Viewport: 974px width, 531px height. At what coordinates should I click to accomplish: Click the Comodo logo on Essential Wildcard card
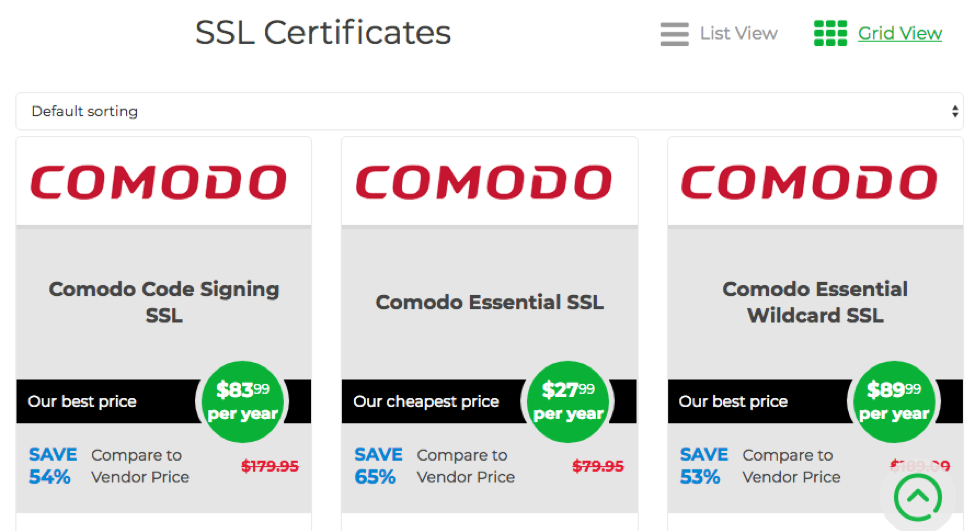coord(809,183)
